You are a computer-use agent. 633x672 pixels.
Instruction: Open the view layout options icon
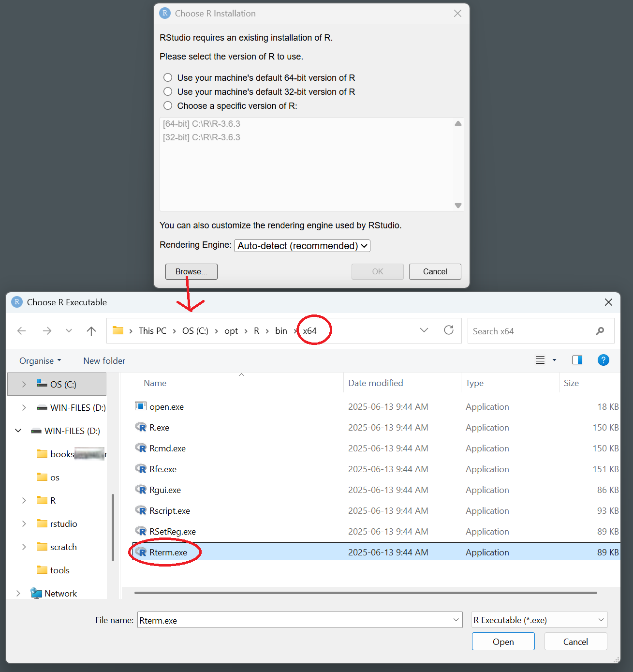(541, 360)
